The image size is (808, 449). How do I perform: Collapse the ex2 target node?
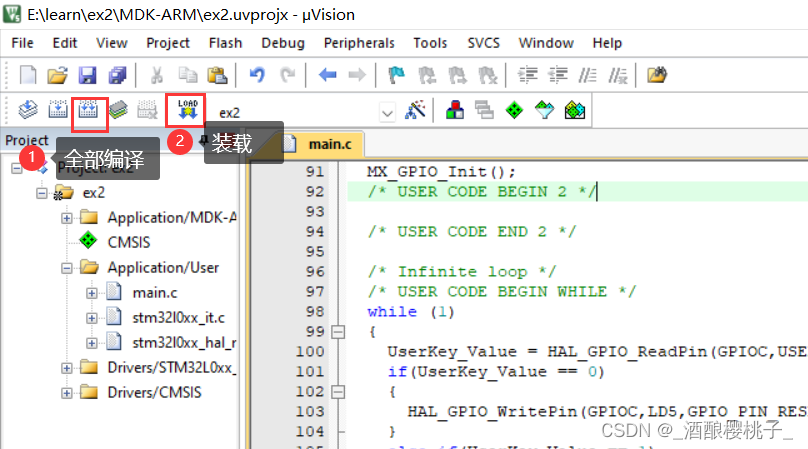42,193
